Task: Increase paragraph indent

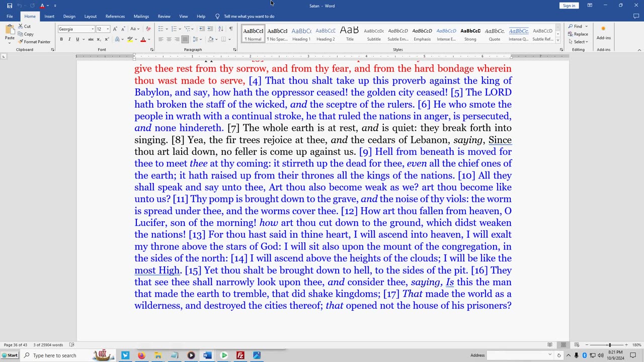Action: (210, 29)
